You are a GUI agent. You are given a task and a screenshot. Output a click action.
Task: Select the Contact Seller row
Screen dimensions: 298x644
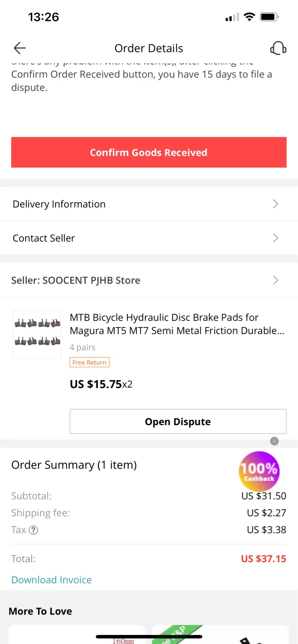pos(129,238)
